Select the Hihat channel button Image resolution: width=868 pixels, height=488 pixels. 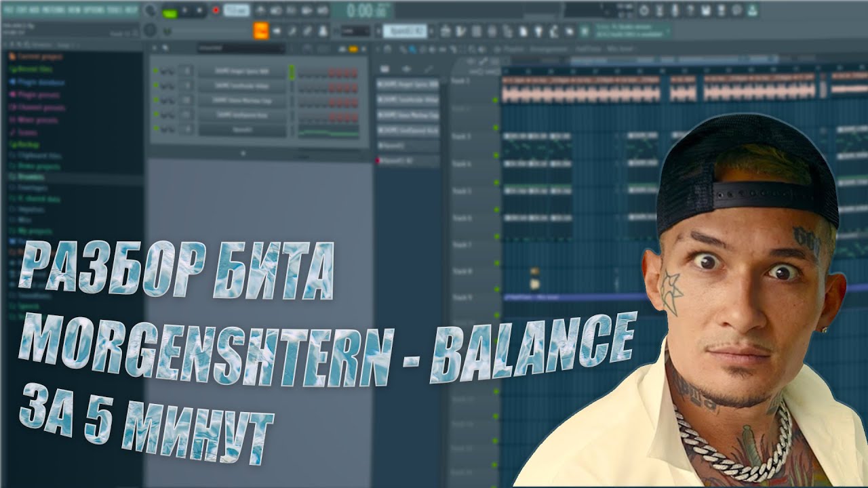(242, 85)
